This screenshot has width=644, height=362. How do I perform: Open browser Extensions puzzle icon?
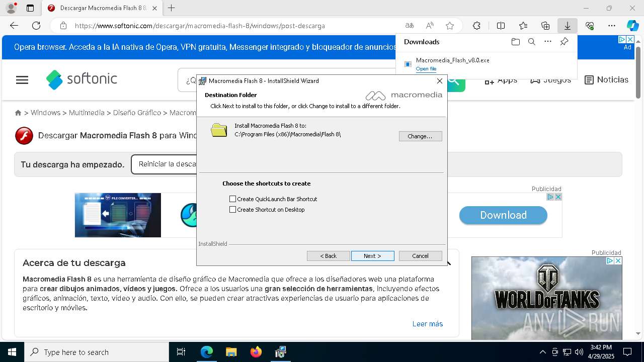tap(476, 26)
